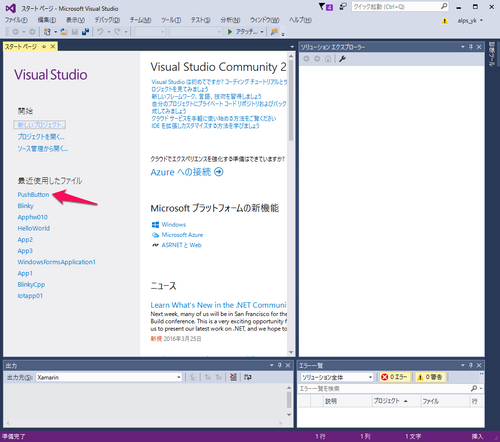Image resolution: width=500 pixels, height=442 pixels.
Task: Click the navigate forward toolbar icon
Action: click(32, 32)
